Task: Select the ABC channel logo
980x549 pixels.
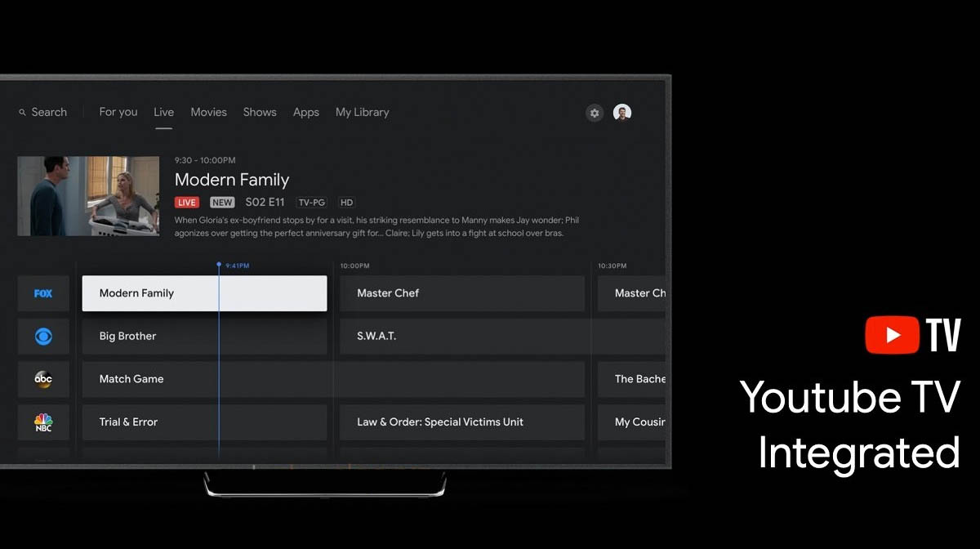Action: pyautogui.click(x=43, y=379)
